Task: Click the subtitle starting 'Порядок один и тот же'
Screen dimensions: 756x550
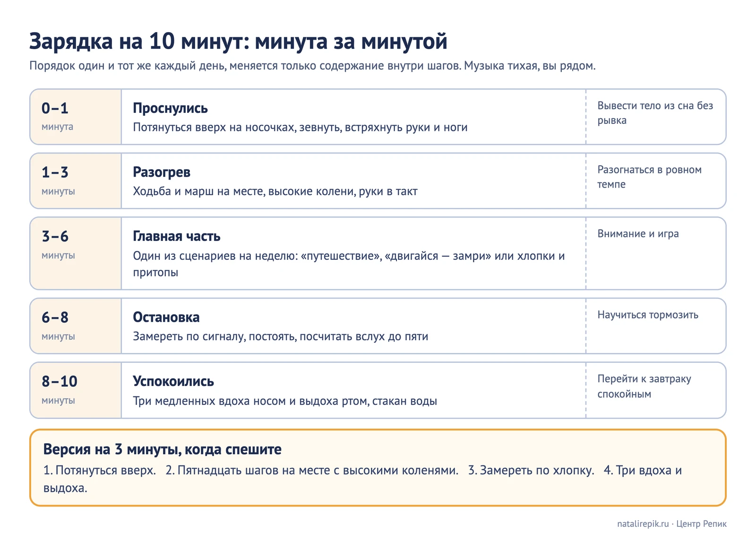Action: (312, 66)
